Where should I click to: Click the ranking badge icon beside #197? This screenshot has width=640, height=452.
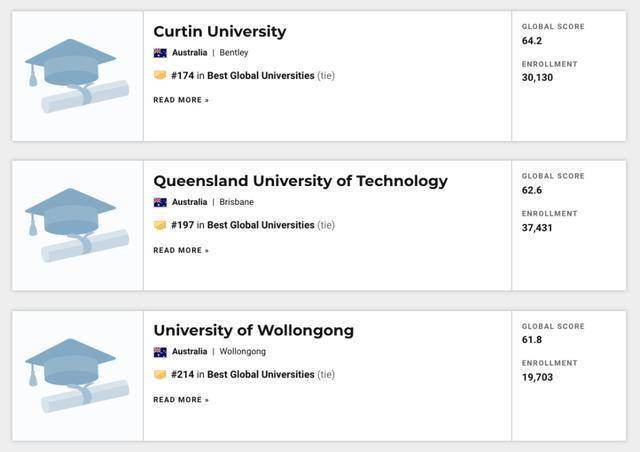tap(160, 225)
